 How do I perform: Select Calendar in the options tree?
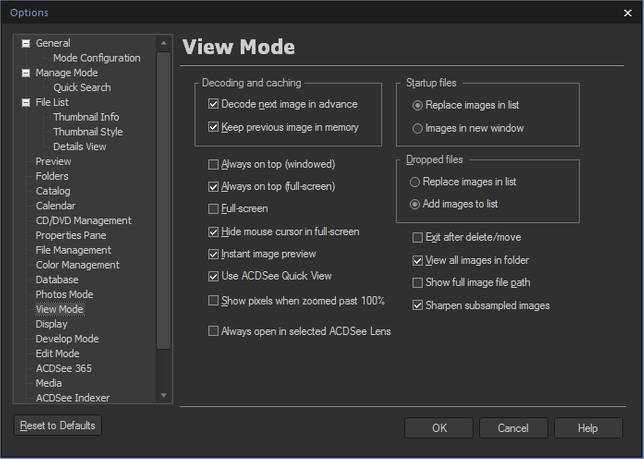tap(55, 206)
